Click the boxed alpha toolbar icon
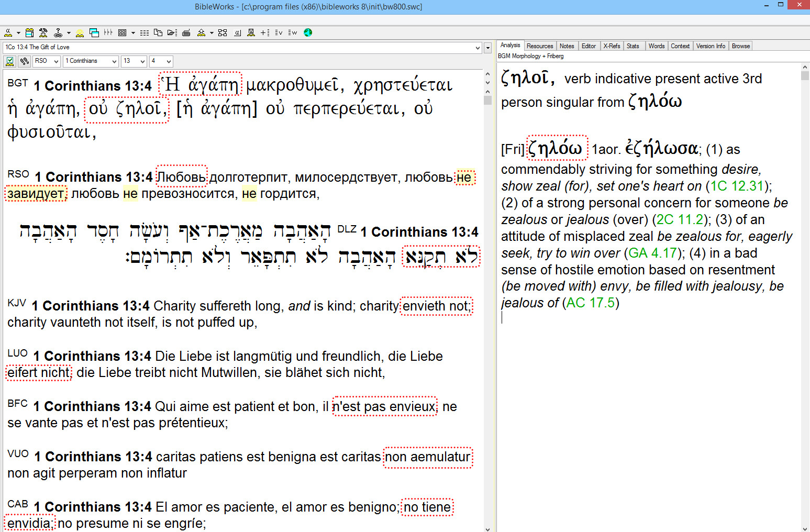 [x=237, y=32]
